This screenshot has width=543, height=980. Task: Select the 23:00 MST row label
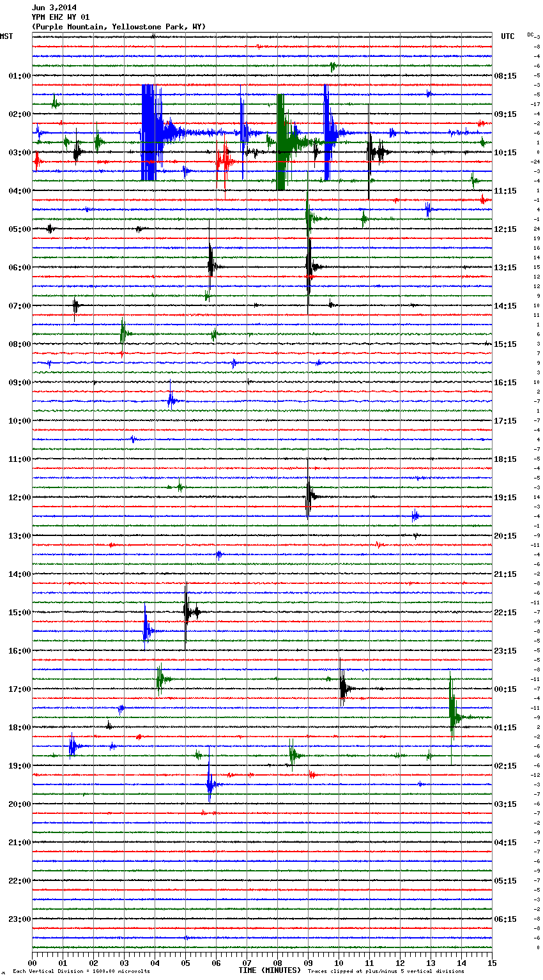coord(20,919)
